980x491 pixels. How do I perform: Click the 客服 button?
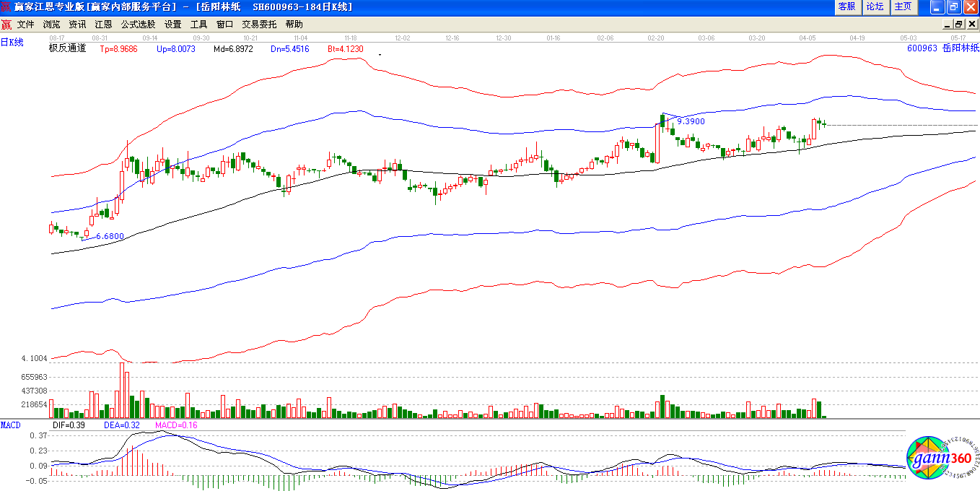click(847, 6)
